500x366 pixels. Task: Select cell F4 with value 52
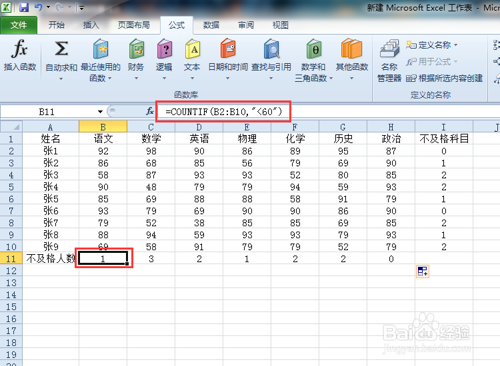pos(295,175)
